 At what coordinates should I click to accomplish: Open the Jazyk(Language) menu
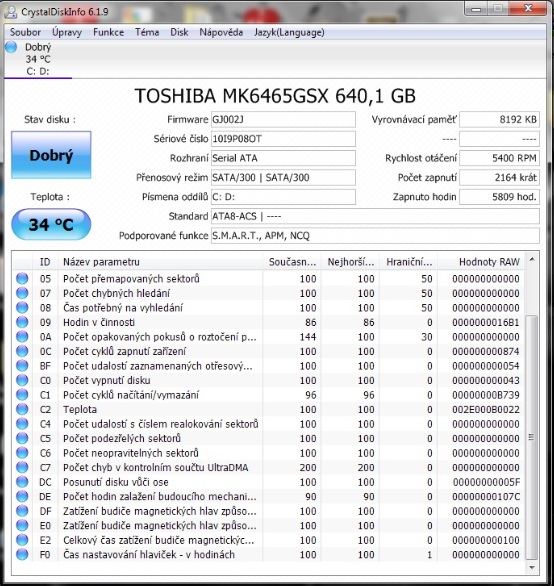click(289, 33)
